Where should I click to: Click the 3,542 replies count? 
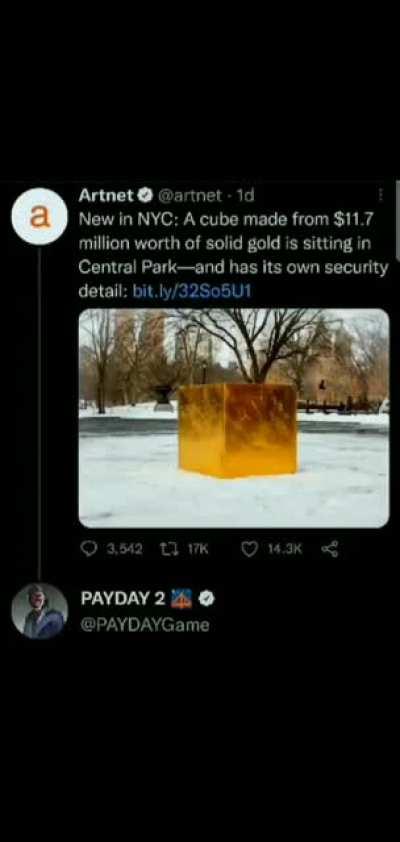click(x=125, y=549)
